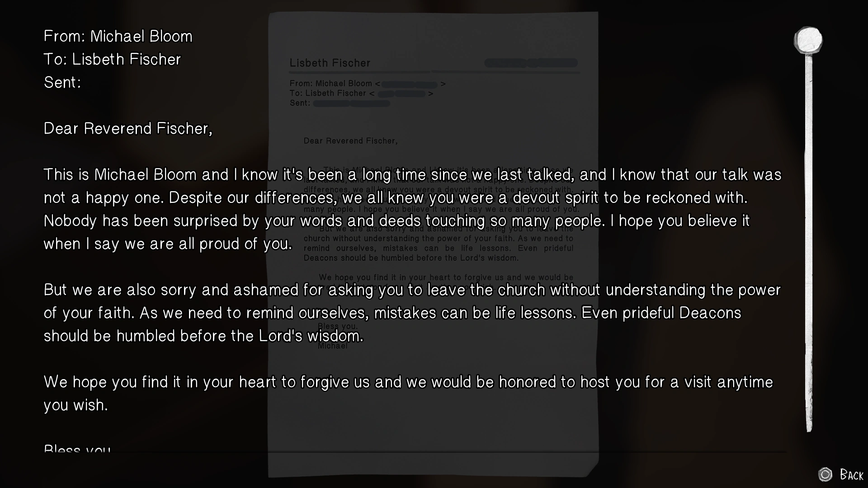Click the redacted Sent date on the paper
The width and height of the screenshot is (868, 488).
(351, 103)
